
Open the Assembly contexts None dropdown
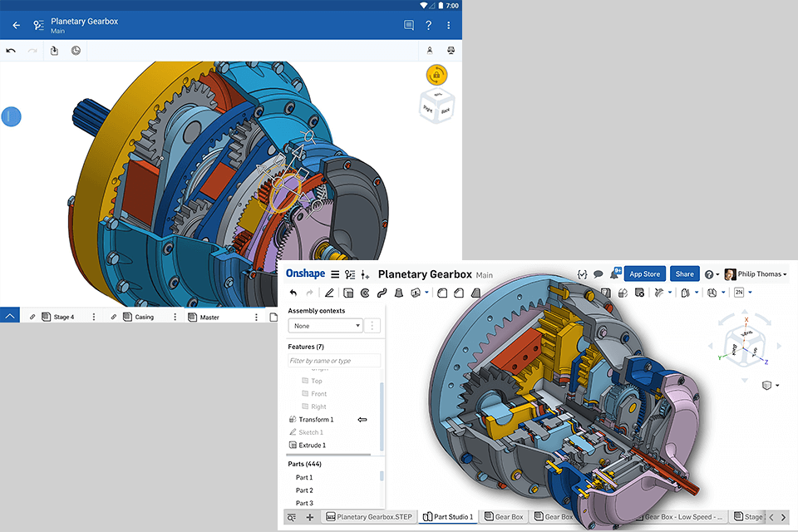tap(325, 325)
